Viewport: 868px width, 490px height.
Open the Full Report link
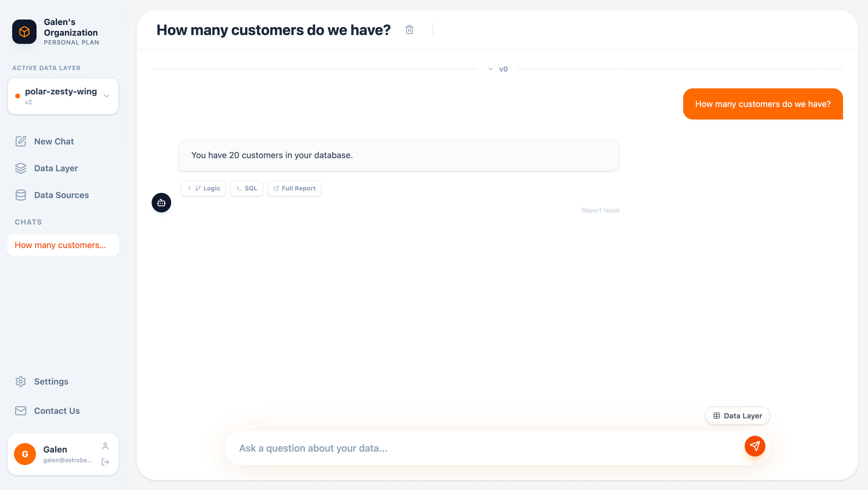click(294, 188)
